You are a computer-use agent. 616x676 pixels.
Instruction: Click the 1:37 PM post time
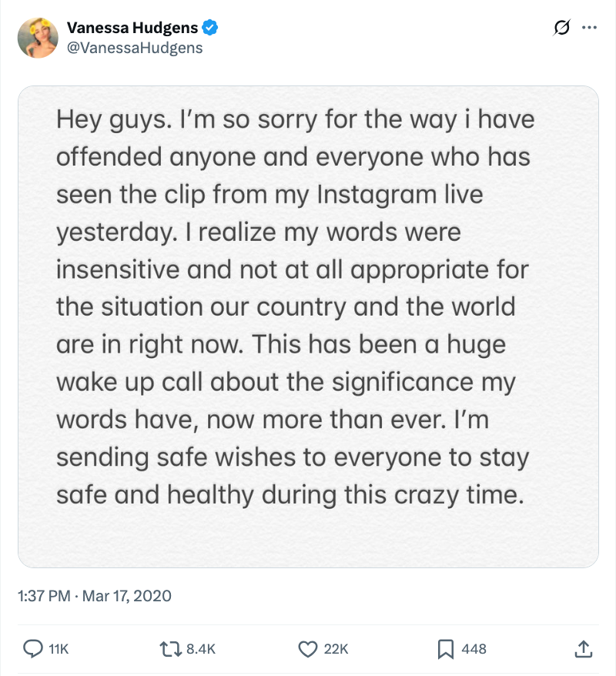42,596
